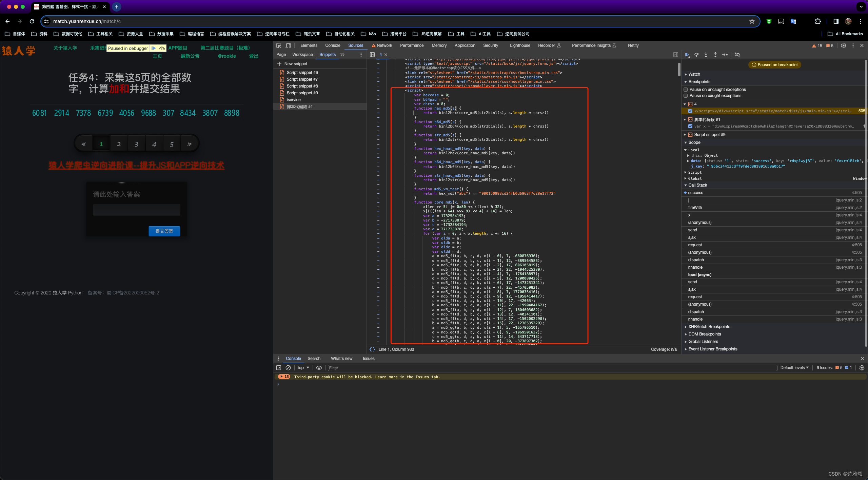Resume script execution in debugger toolbar
The image size is (868, 480).
pyautogui.click(x=687, y=55)
